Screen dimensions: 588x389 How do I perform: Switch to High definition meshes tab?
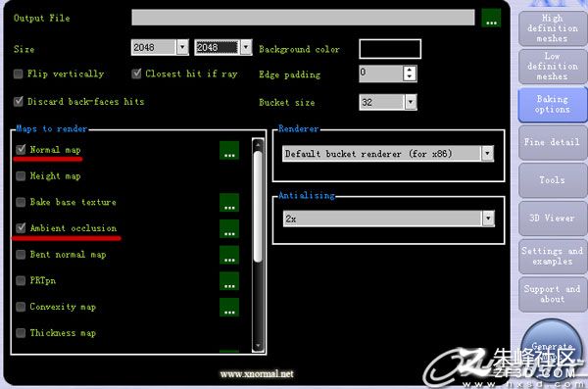[x=552, y=28]
